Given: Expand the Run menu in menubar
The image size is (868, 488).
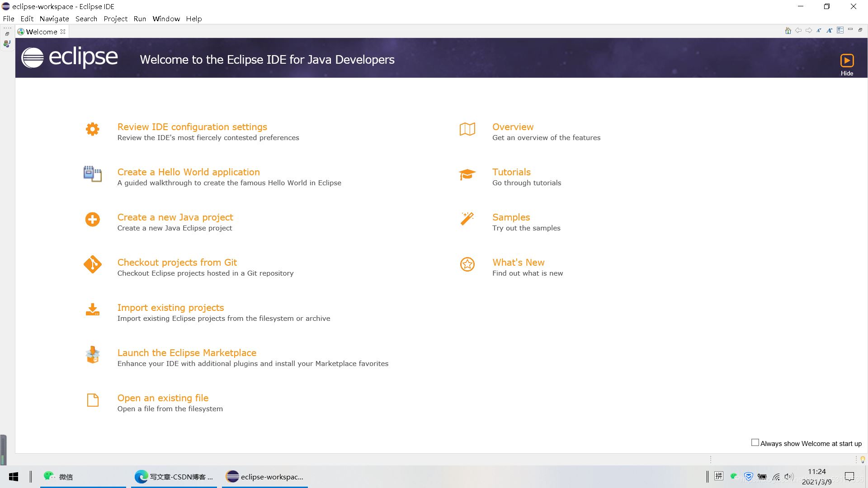Looking at the screenshot, I should 140,19.
